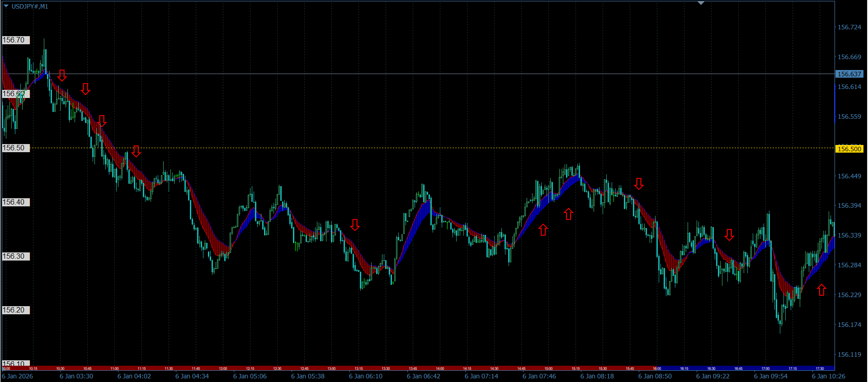The image size is (868, 382).
Task: Click the red down arrow near 6 Jan 09:22
Action: click(729, 235)
